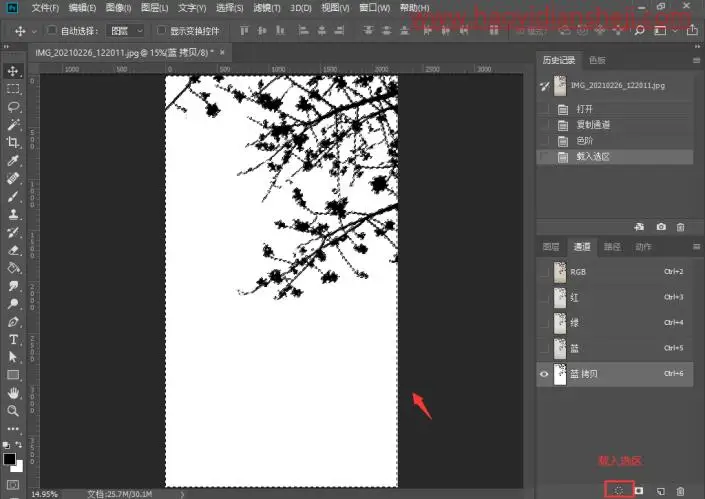This screenshot has width=705, height=499.
Task: Expand the Move tool preset picker arrow
Action: click(x=35, y=31)
